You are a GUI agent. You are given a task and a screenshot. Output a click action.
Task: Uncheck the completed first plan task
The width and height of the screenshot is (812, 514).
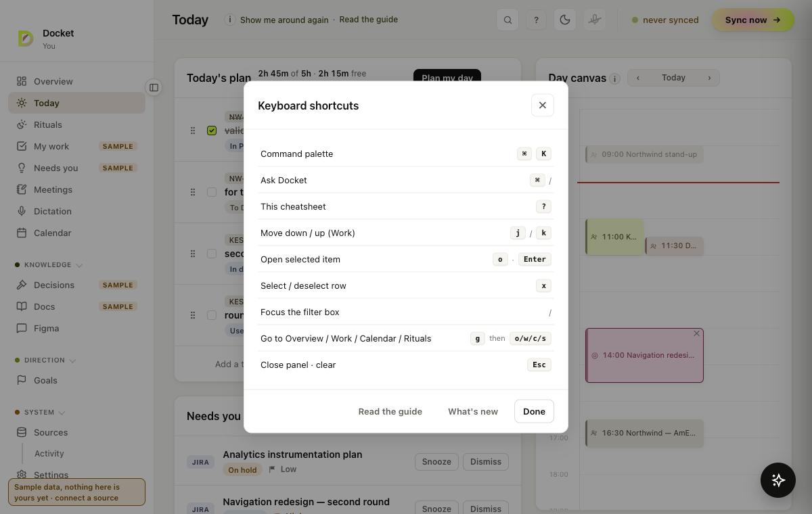pos(212,131)
